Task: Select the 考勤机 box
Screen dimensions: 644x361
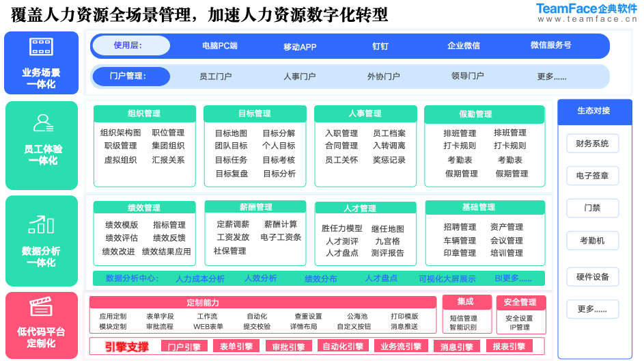Action: click(592, 241)
